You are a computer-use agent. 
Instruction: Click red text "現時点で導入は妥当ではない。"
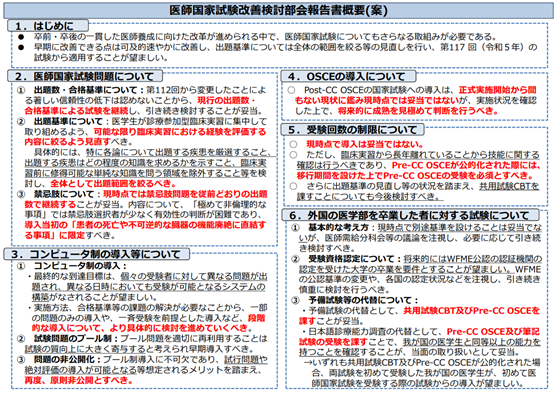point(365,145)
